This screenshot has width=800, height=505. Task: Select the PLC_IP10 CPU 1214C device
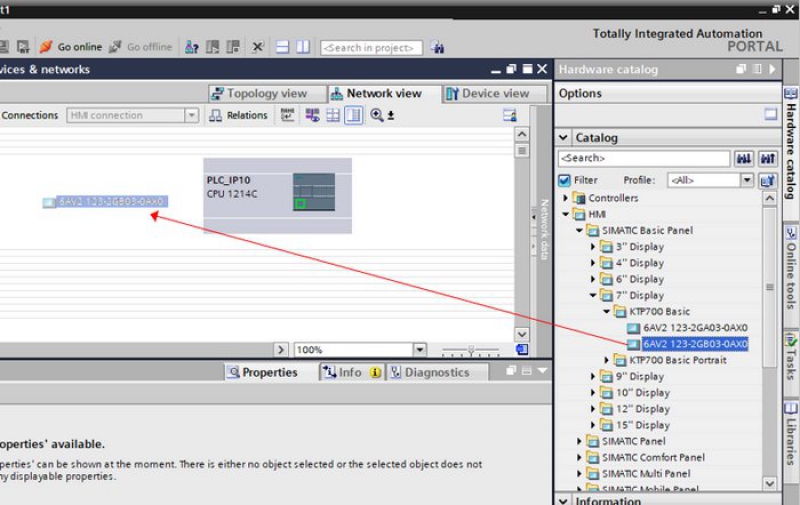[x=277, y=196]
